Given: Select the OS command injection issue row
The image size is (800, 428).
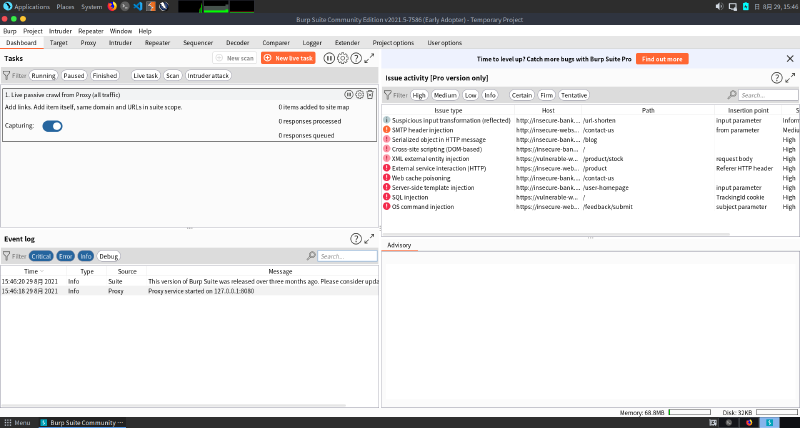Looking at the screenshot, I should (x=590, y=207).
